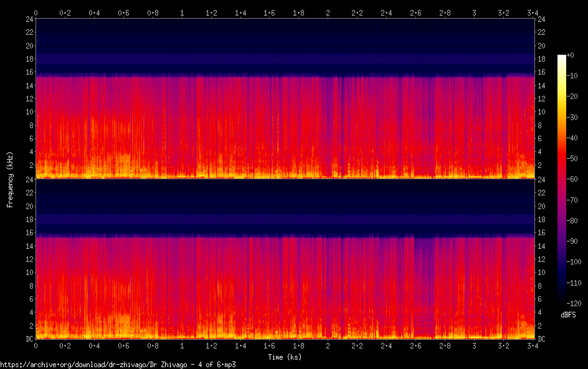Click the DC label on the left axis
The image size is (588, 369).
(31, 339)
